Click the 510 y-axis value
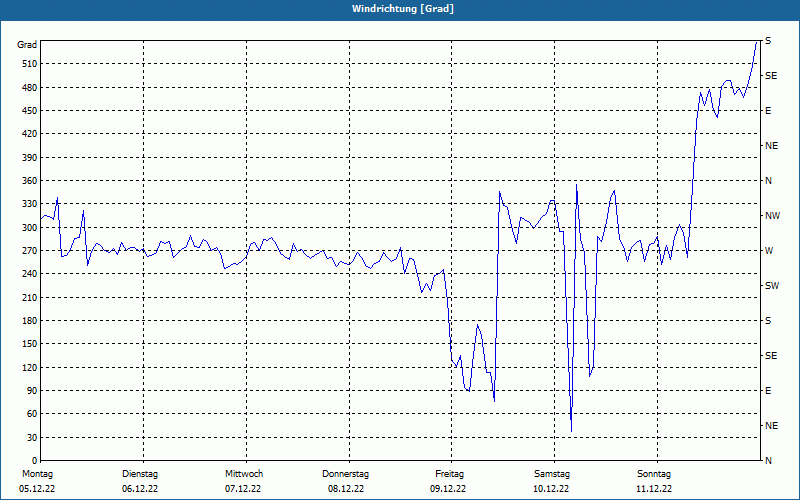800x500 pixels. (30, 64)
